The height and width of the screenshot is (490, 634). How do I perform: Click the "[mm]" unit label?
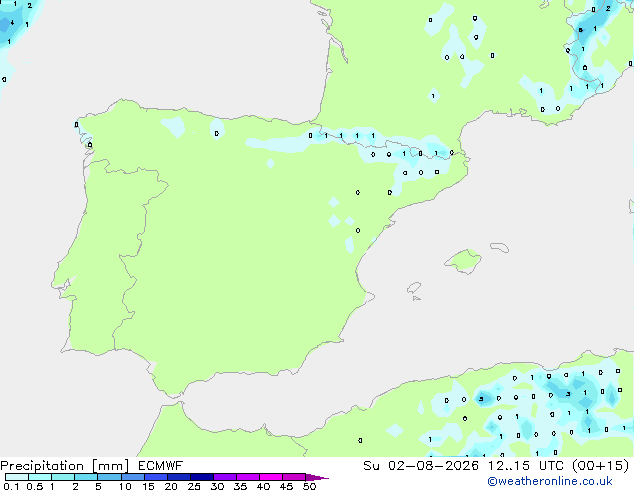click(111, 466)
